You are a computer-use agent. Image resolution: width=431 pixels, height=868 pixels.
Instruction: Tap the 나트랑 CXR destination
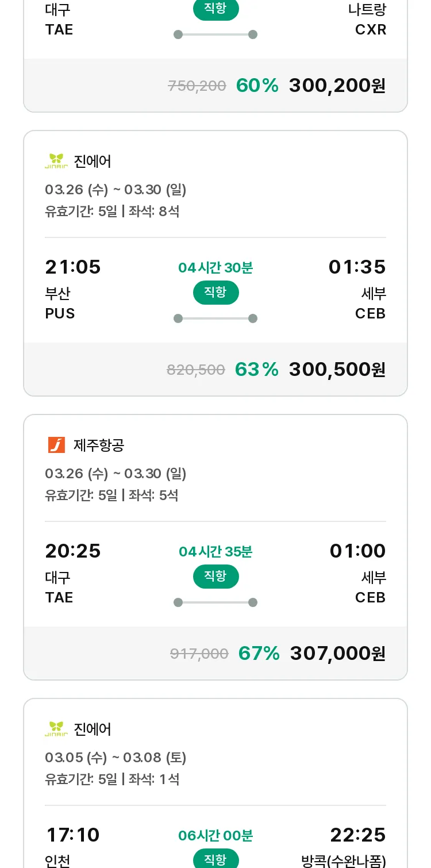pyautogui.click(x=367, y=20)
